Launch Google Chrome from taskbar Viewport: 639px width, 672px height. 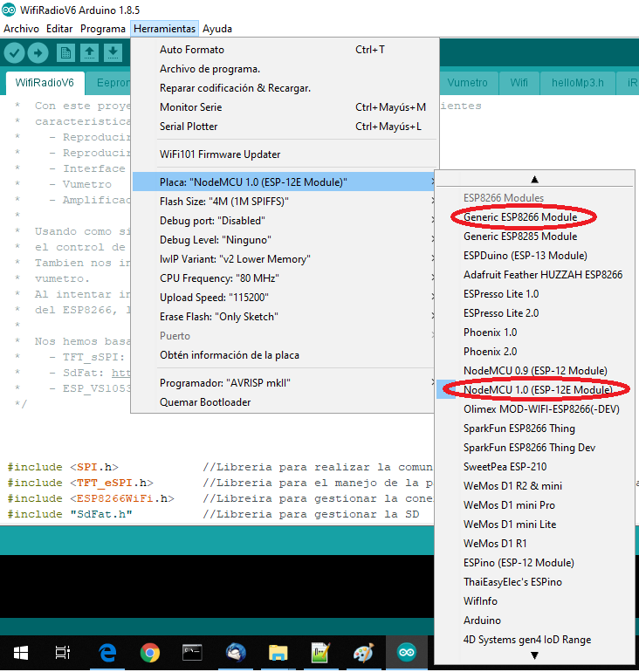coord(149,653)
